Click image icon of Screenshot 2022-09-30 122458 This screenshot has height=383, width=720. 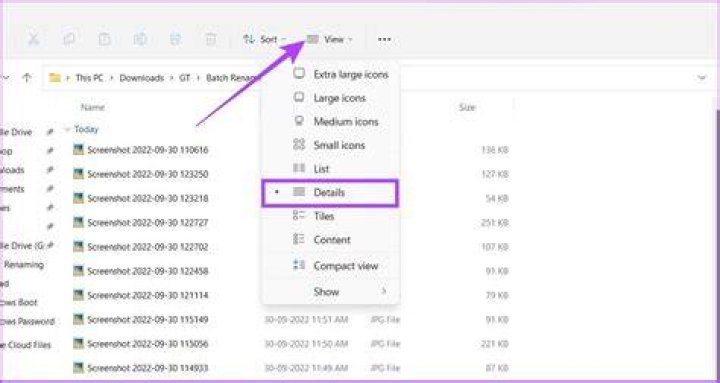click(79, 271)
